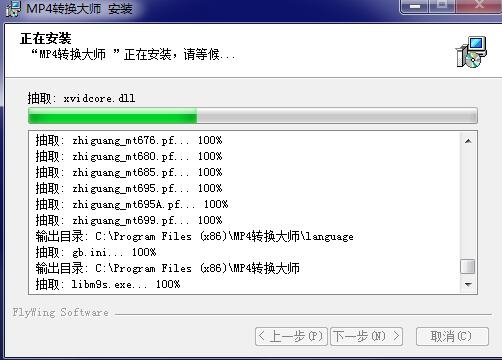Click the 上一步(P) back button
The height and width of the screenshot is (360, 502).
tap(291, 336)
